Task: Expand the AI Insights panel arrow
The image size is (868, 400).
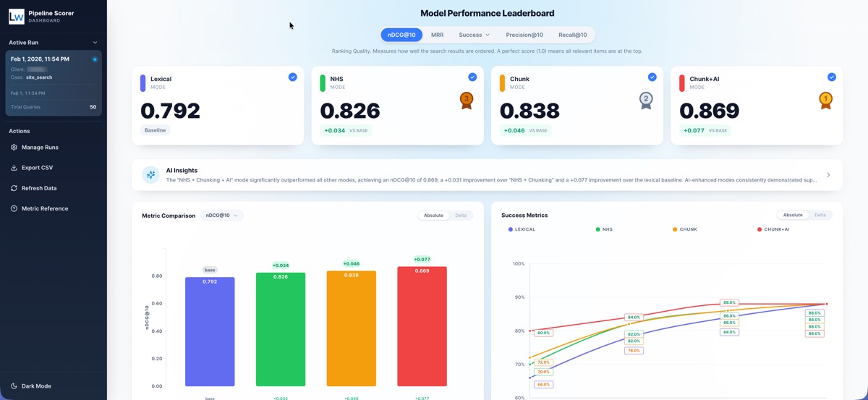Action: click(828, 175)
